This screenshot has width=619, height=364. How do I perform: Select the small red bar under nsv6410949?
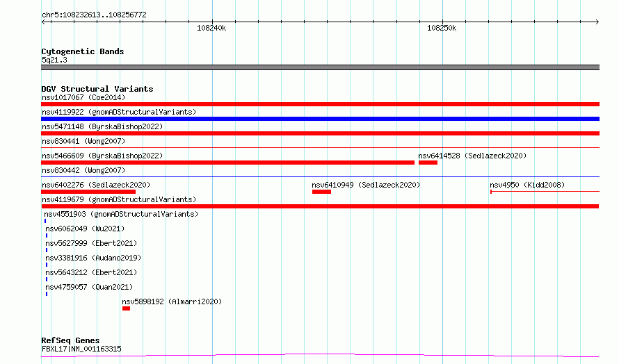(x=322, y=192)
